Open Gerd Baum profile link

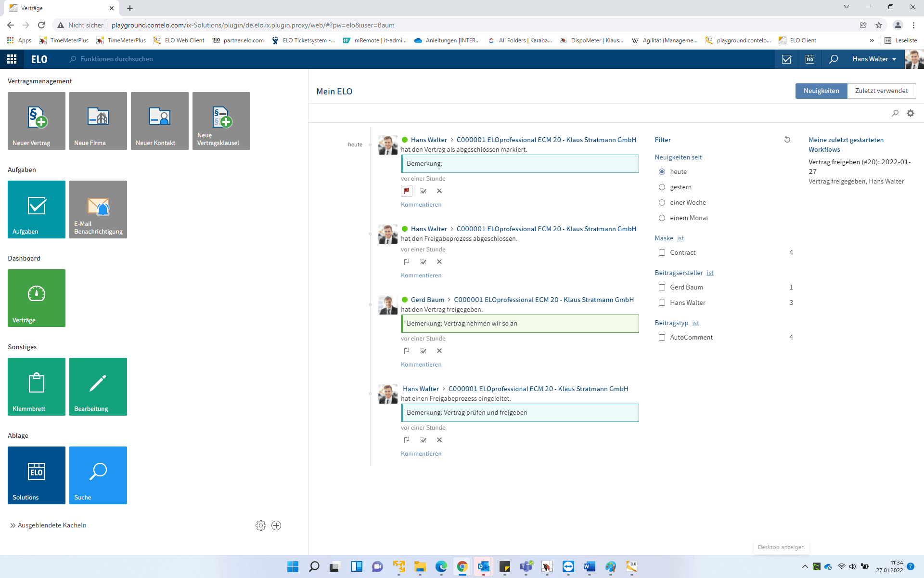click(x=427, y=300)
